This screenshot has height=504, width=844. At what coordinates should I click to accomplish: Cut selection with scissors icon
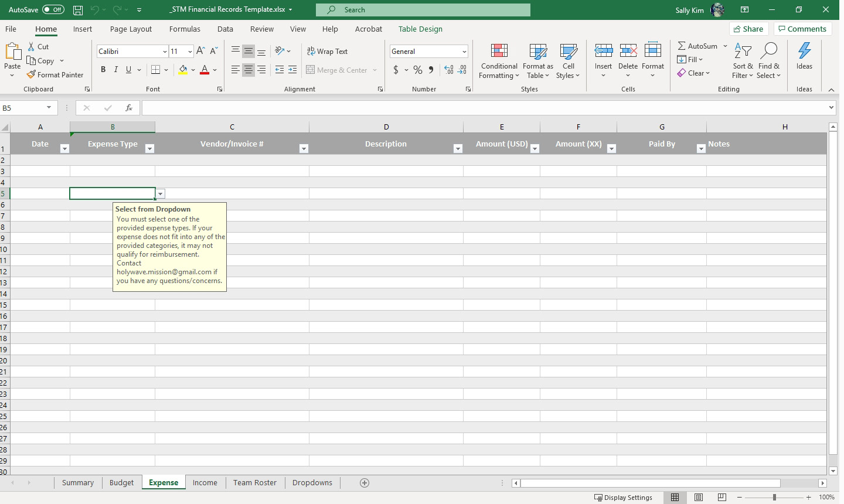tap(31, 46)
